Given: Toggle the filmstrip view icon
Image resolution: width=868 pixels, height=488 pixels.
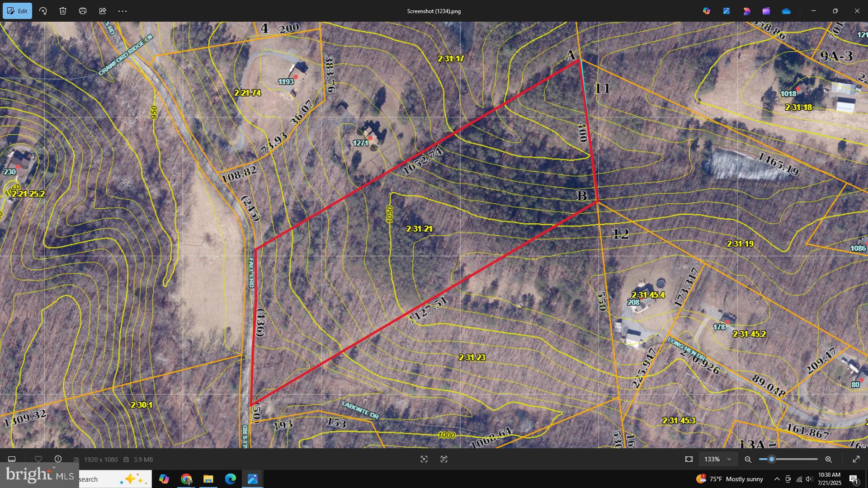Looking at the screenshot, I should coord(12,459).
